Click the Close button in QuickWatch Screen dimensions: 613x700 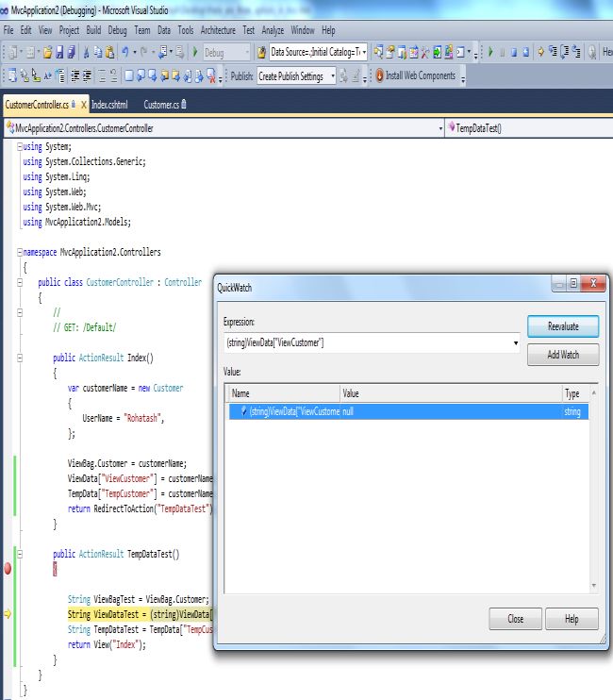coord(515,619)
